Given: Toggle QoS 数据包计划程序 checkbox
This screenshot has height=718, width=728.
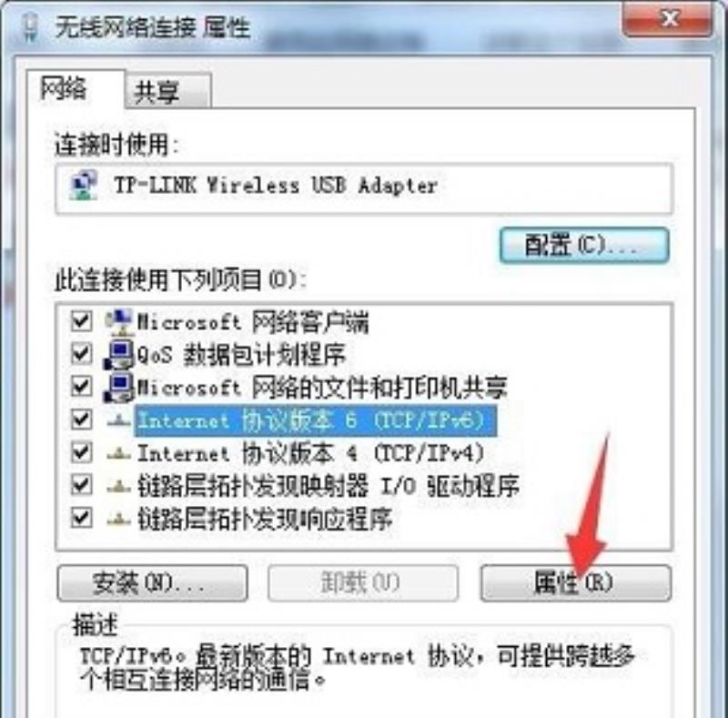Looking at the screenshot, I should 81,354.
